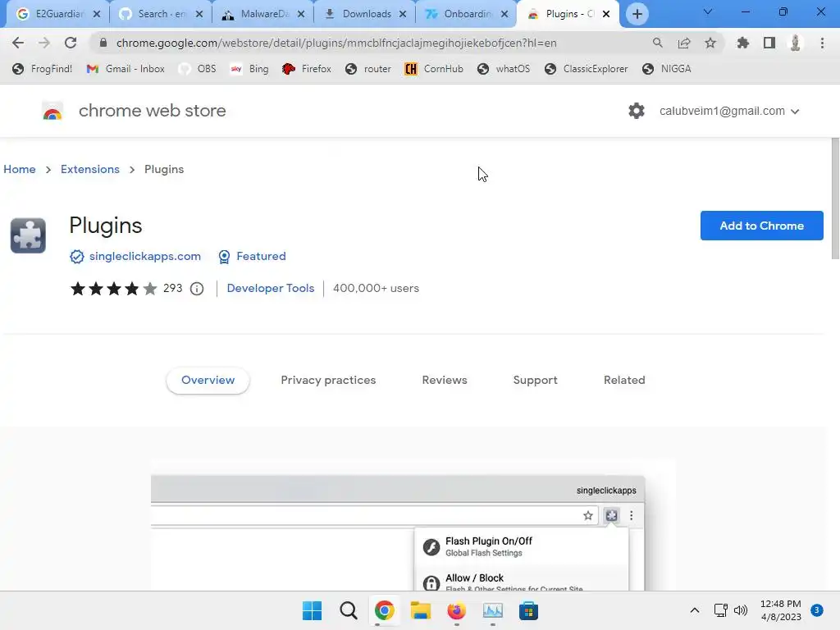Open the Firefox bookmark
840x630 pixels.
point(307,69)
